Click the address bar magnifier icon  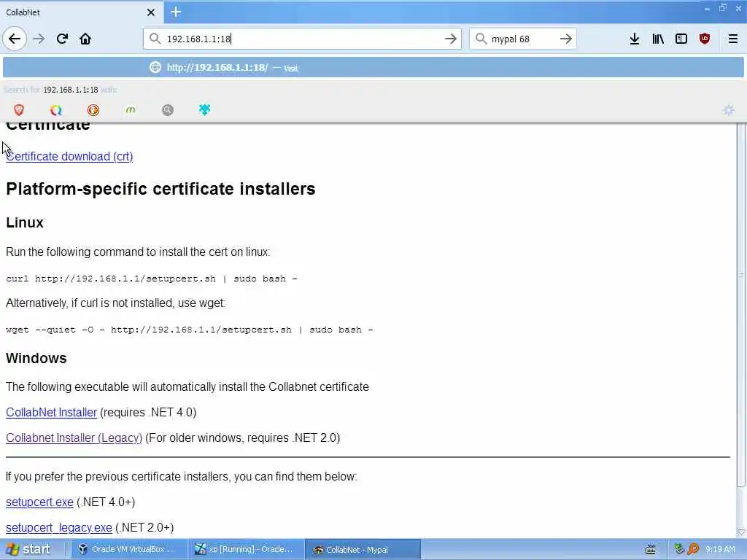click(x=155, y=39)
